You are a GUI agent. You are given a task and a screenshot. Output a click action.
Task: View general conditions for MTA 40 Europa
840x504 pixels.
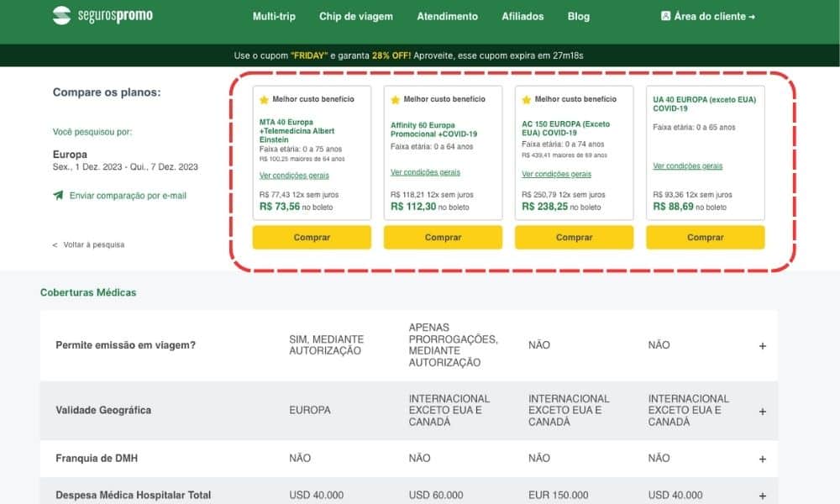[x=294, y=176]
